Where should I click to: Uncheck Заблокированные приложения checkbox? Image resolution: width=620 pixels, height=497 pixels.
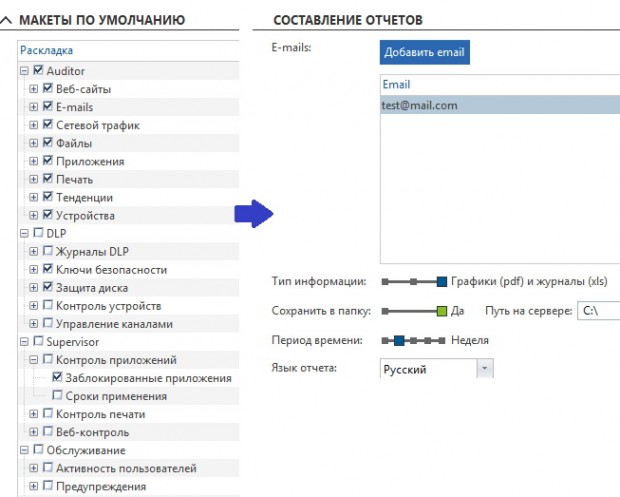click(57, 377)
